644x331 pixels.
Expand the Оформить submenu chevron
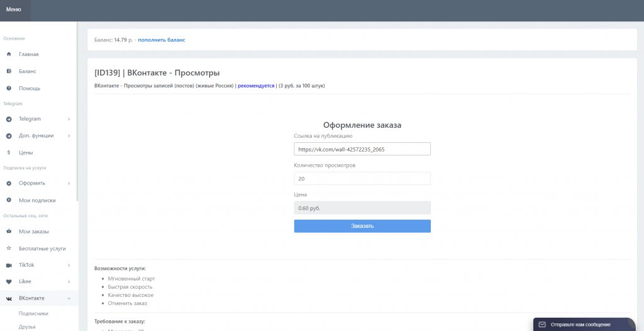69,183
